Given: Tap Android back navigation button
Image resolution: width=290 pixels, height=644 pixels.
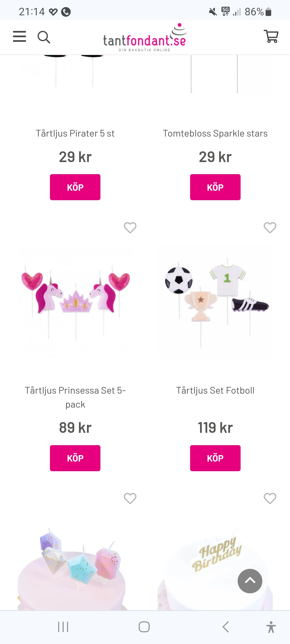Looking at the screenshot, I should pos(226,627).
